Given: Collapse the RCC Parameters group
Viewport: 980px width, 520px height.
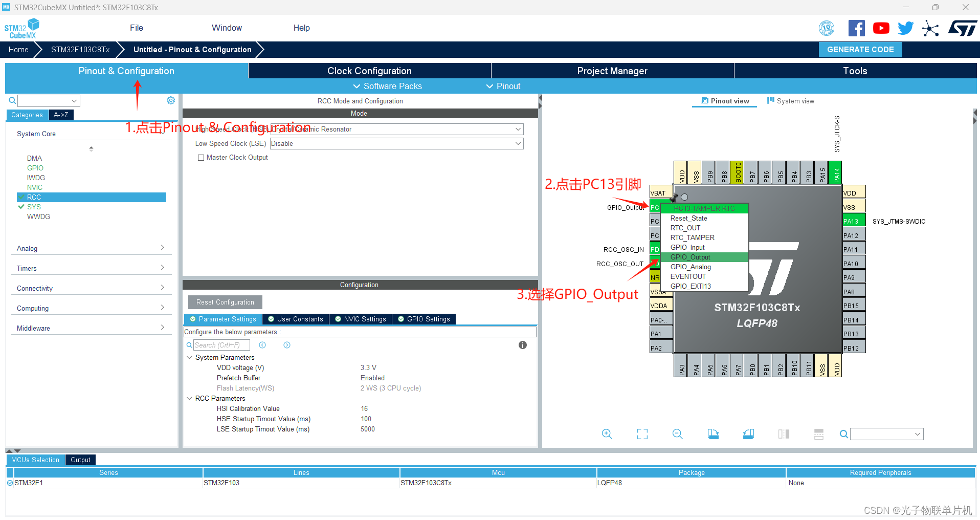Looking at the screenshot, I should pos(189,398).
